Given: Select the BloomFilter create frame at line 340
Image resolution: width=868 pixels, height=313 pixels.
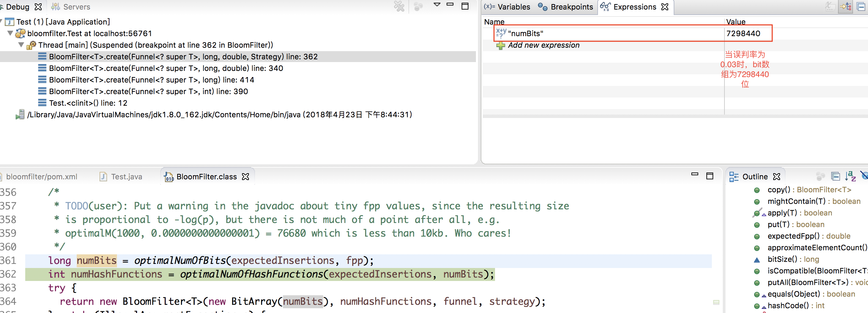Looking at the screenshot, I should [x=166, y=68].
